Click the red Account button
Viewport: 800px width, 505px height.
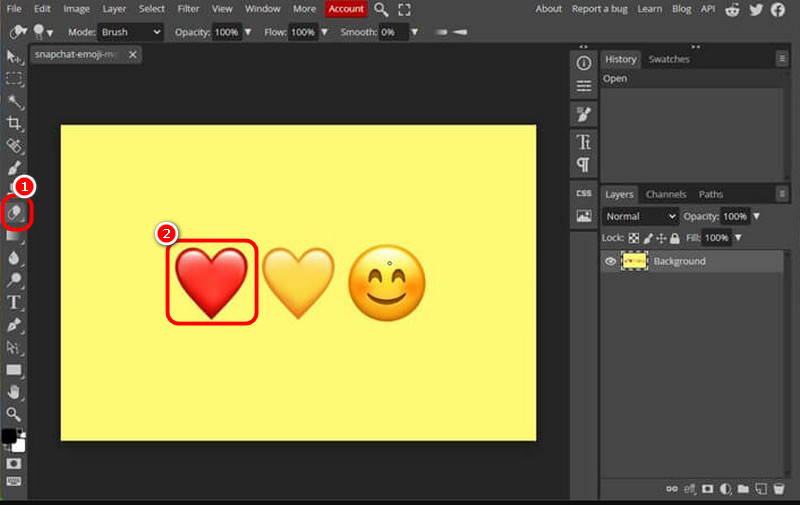pyautogui.click(x=346, y=9)
